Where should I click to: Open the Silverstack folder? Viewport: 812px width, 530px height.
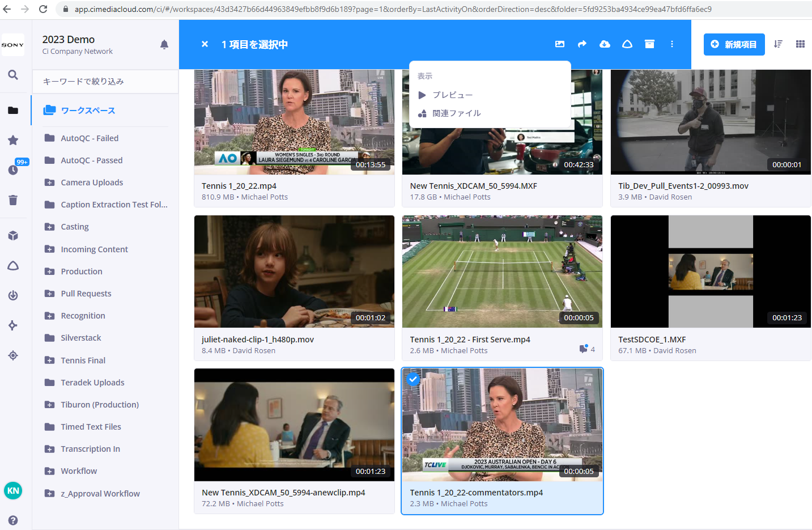click(x=81, y=338)
